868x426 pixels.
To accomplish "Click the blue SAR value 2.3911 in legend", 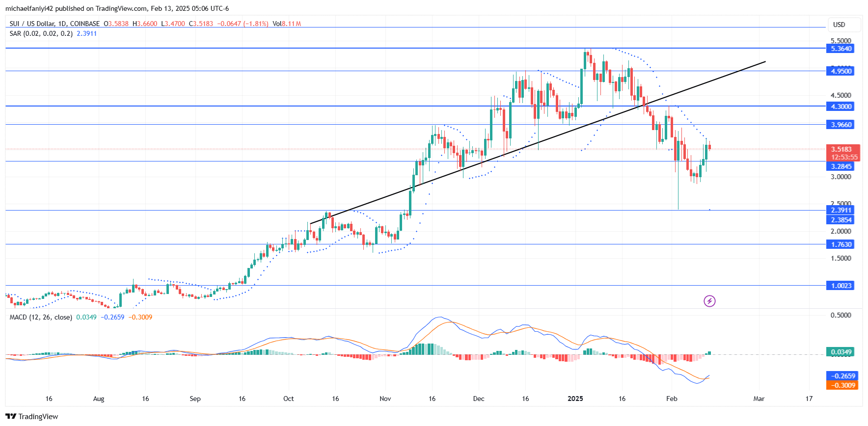I will point(87,33).
